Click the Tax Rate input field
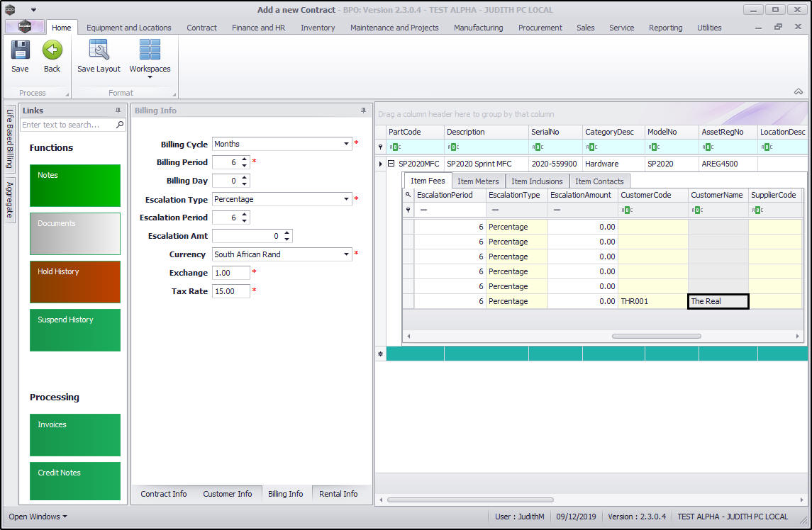 pos(230,291)
